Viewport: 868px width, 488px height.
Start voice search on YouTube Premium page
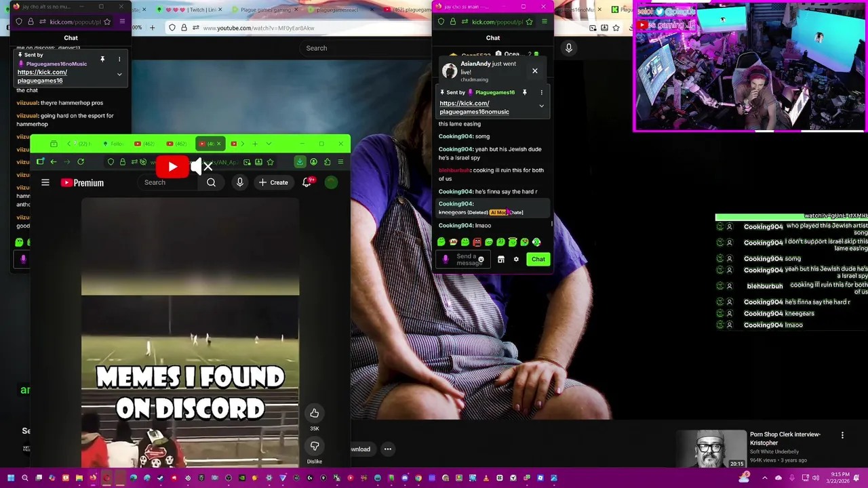(239, 182)
